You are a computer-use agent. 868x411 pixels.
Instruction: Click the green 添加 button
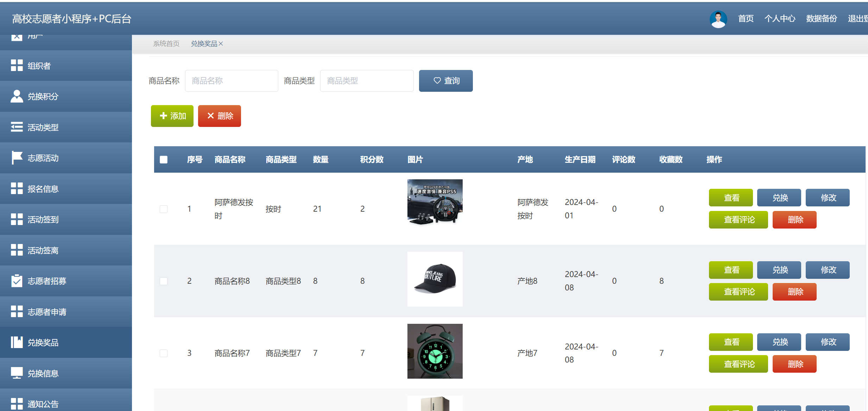click(172, 116)
